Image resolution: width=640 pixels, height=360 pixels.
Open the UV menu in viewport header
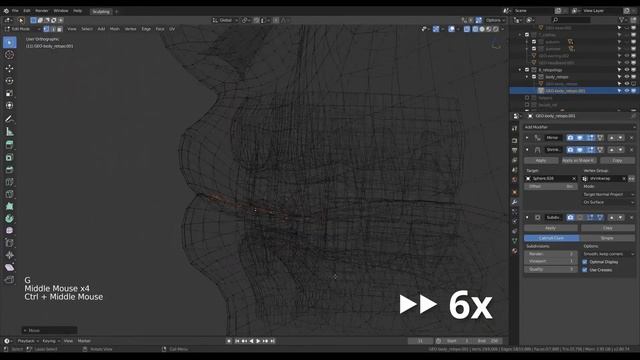coord(172,29)
